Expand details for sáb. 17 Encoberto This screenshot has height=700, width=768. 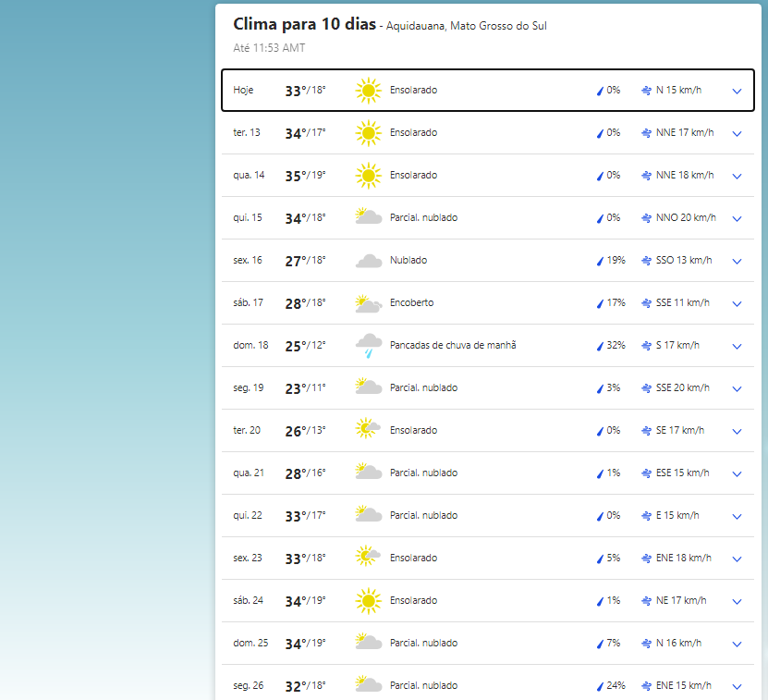(x=737, y=303)
